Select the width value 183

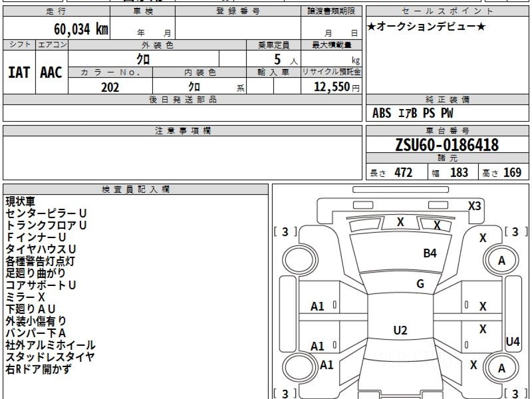(x=459, y=172)
